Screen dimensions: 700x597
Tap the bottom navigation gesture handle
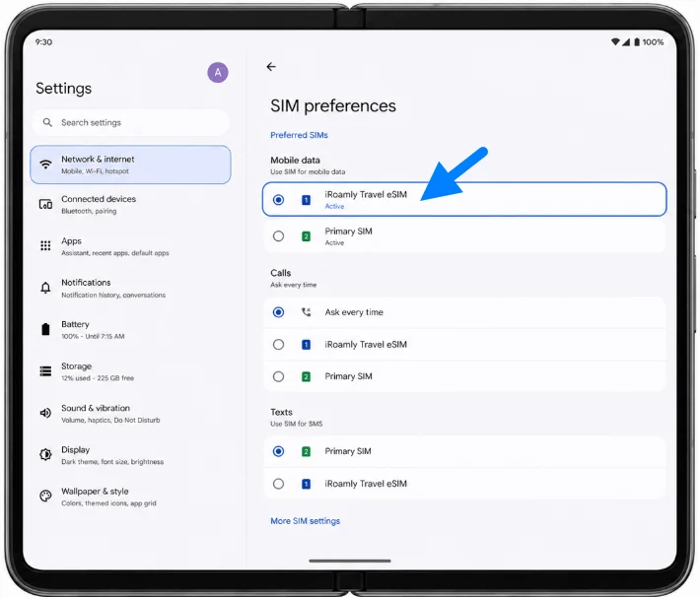point(350,561)
